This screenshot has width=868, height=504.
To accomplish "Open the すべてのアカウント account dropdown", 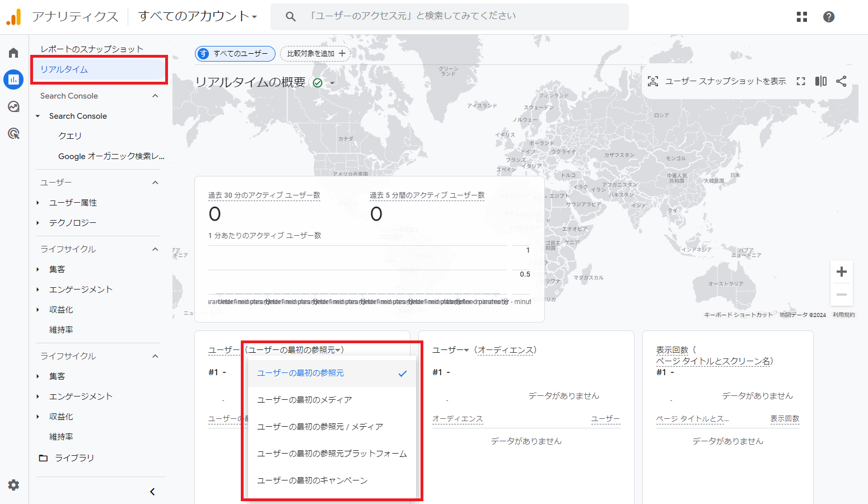I will coord(197,16).
